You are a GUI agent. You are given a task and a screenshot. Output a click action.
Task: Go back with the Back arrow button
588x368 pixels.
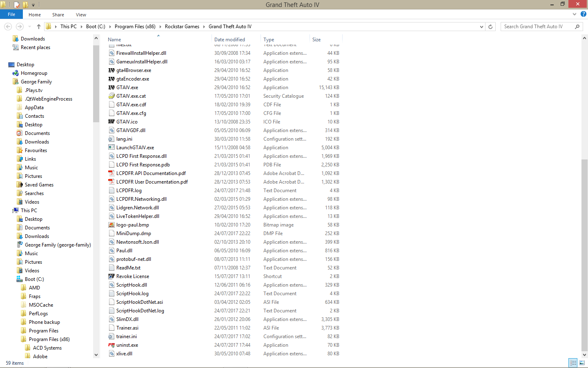coord(8,27)
